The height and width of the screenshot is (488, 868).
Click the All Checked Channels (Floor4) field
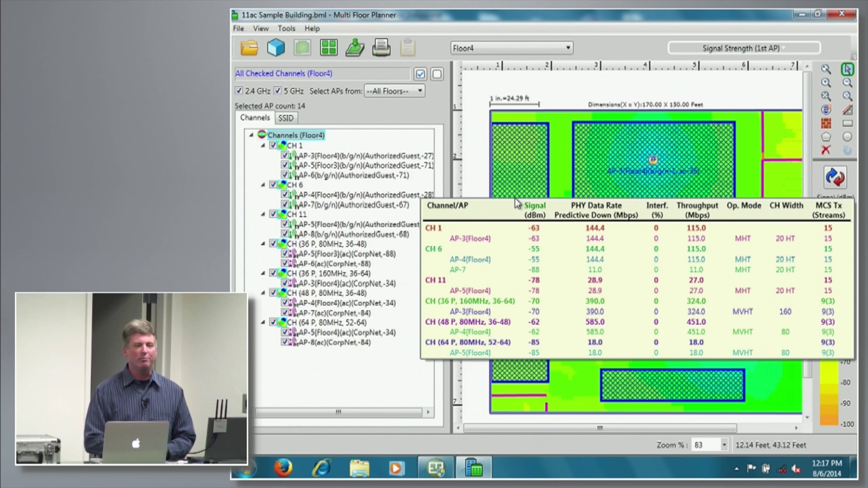pyautogui.click(x=322, y=74)
